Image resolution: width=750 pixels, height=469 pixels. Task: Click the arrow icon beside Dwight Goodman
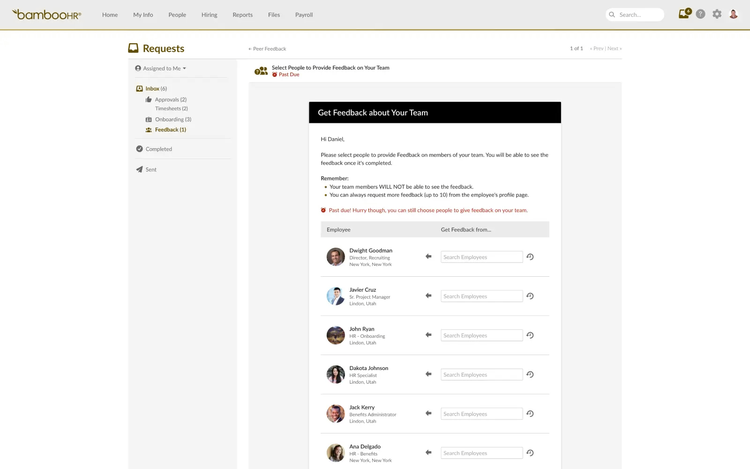point(428,257)
